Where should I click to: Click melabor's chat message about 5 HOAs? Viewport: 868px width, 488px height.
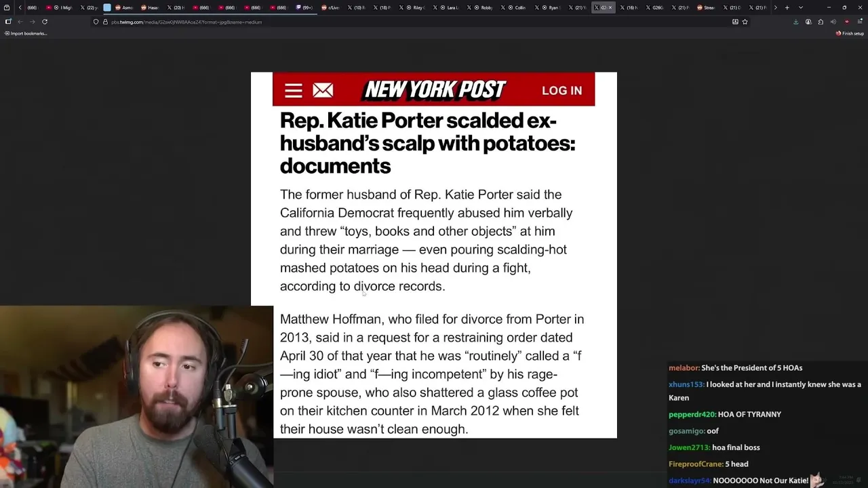(x=735, y=367)
